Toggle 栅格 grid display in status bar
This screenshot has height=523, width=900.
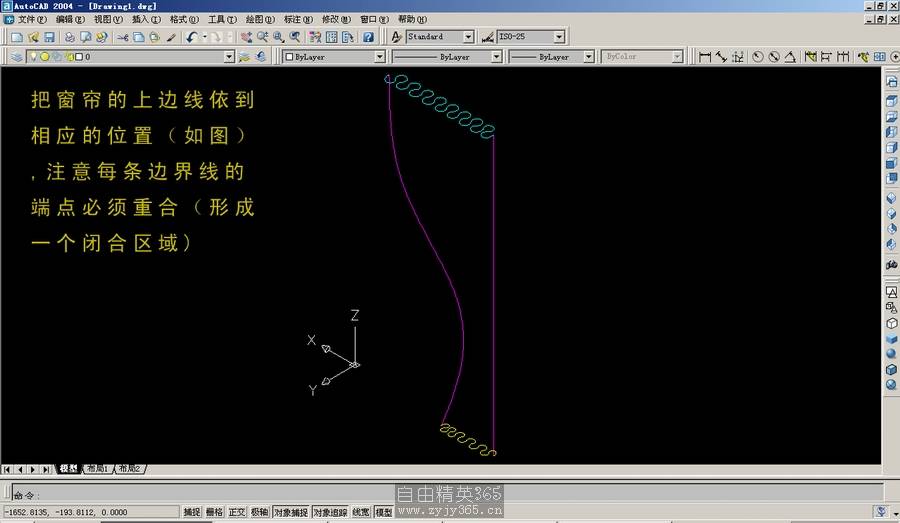pyautogui.click(x=214, y=512)
